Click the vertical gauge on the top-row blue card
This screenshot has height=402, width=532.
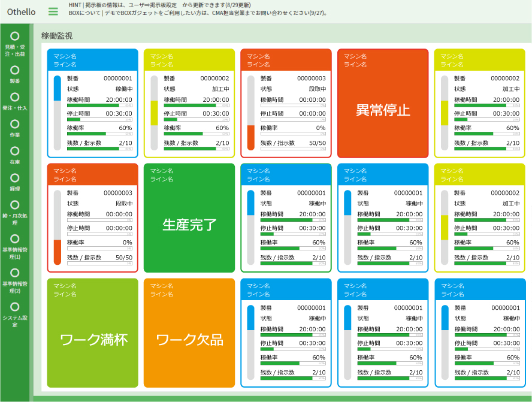pyautogui.click(x=58, y=113)
